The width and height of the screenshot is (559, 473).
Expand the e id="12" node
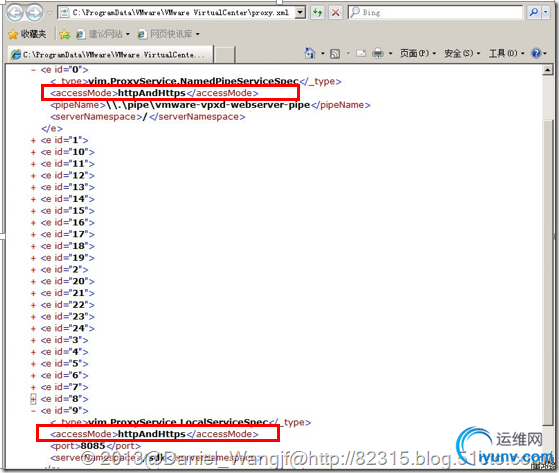(33, 176)
